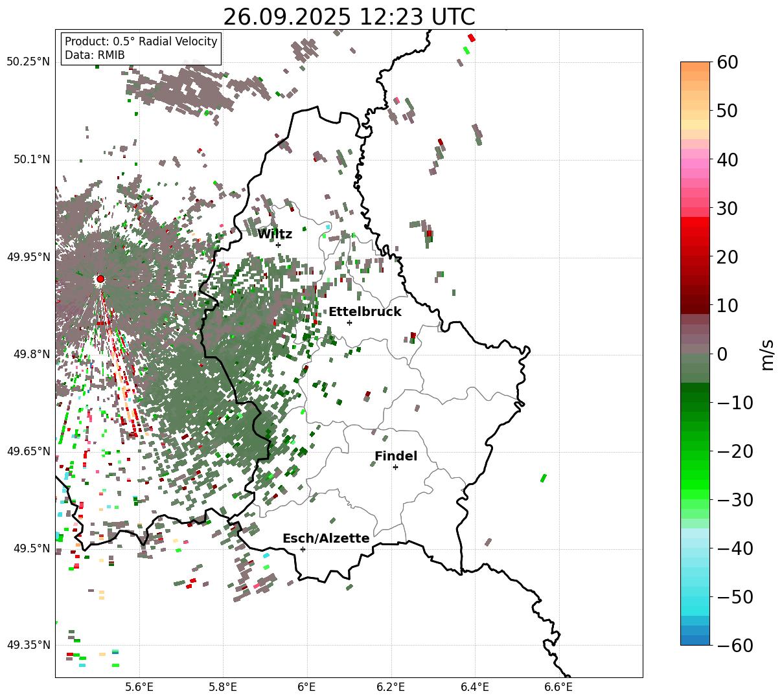This screenshot has width=782, height=700.
Task: Select the Esch/Alzette city label
Action: tap(326, 539)
